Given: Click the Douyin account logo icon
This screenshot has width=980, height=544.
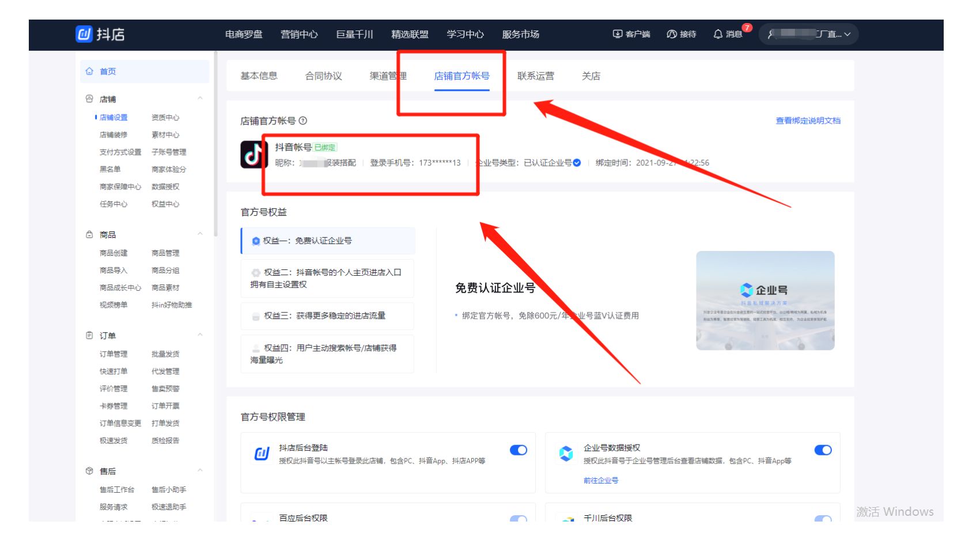Looking at the screenshot, I should pyautogui.click(x=254, y=154).
